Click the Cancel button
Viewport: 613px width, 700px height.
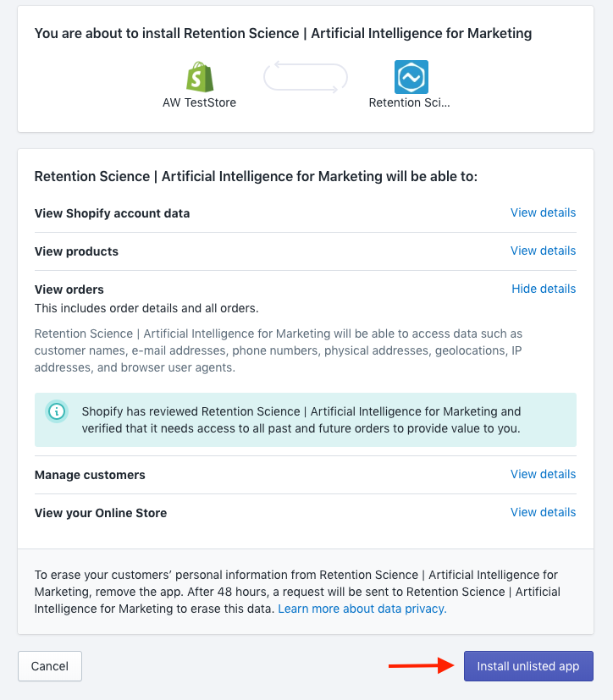click(x=50, y=666)
